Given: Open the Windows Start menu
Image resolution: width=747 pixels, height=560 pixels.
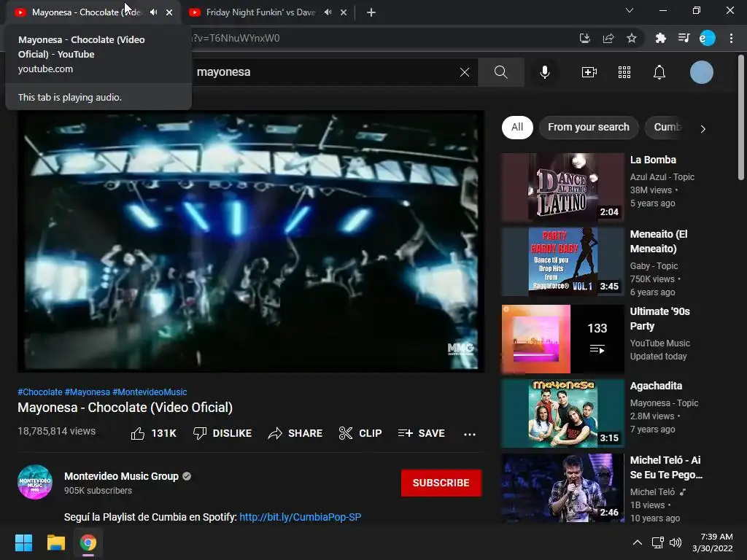Looking at the screenshot, I should [24, 542].
